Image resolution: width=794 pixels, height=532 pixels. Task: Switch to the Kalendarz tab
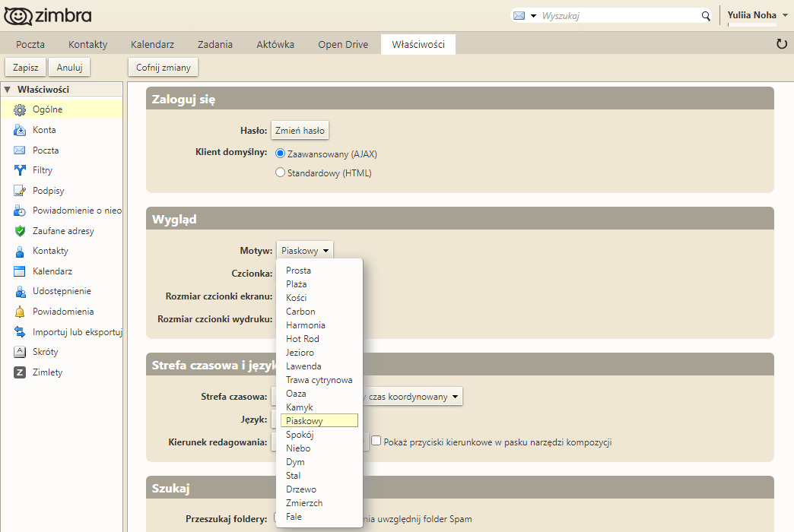pyautogui.click(x=152, y=45)
